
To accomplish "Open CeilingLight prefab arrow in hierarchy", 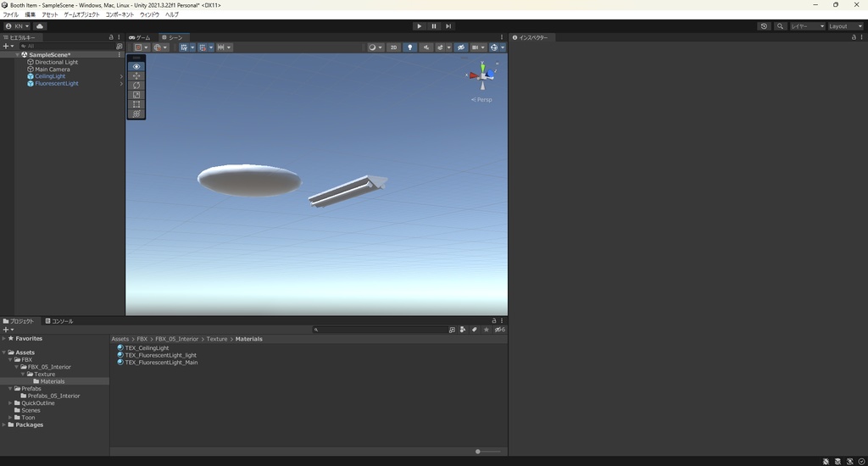I will click(x=120, y=76).
